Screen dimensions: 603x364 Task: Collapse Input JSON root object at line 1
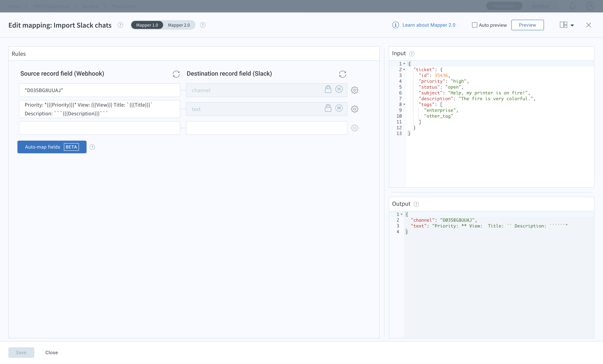click(404, 64)
